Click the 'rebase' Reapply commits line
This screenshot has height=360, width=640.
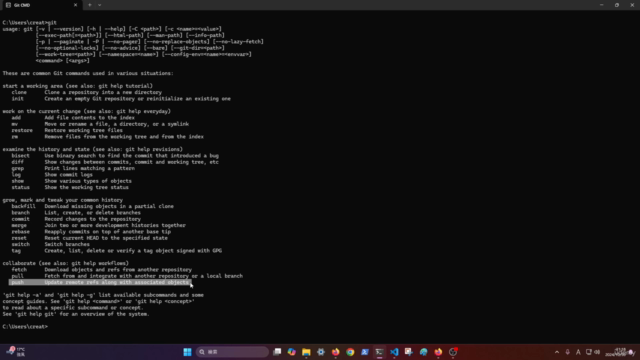tap(91, 232)
